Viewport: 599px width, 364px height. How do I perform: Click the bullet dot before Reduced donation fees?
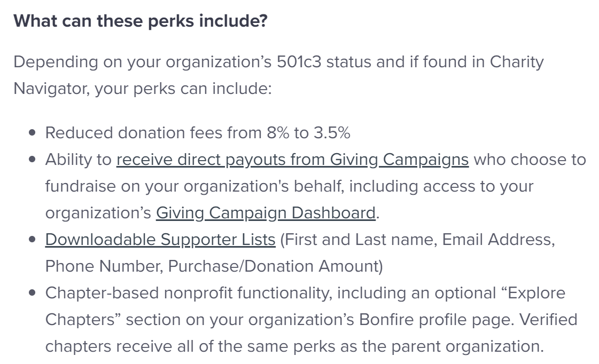point(32,133)
